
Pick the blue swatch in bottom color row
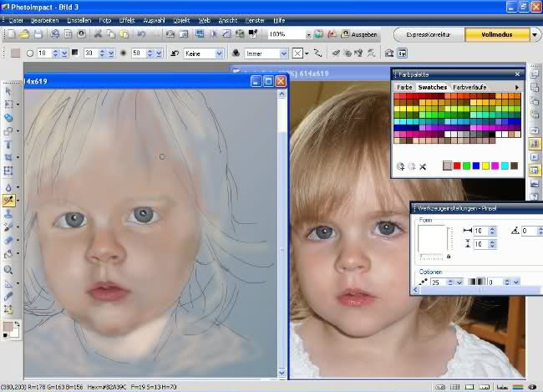pos(475,165)
